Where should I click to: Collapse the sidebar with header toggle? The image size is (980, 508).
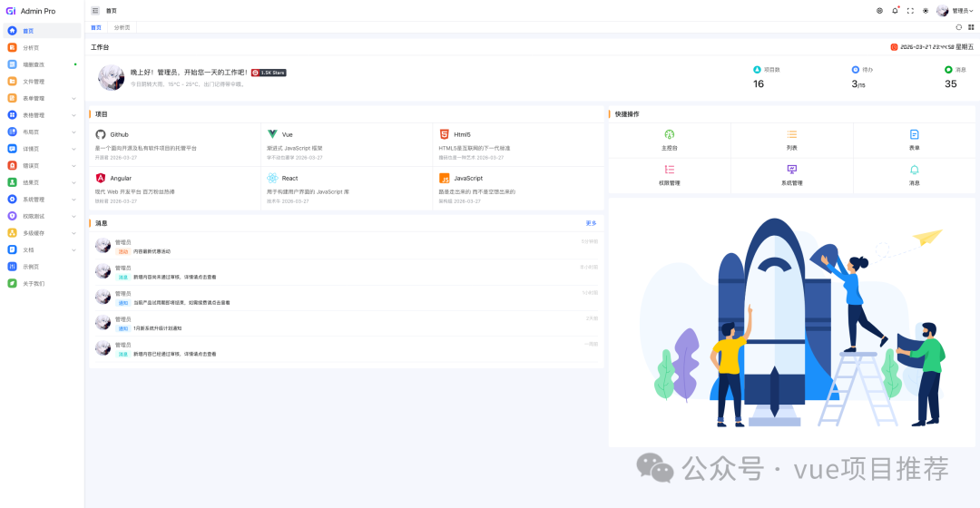(x=95, y=11)
